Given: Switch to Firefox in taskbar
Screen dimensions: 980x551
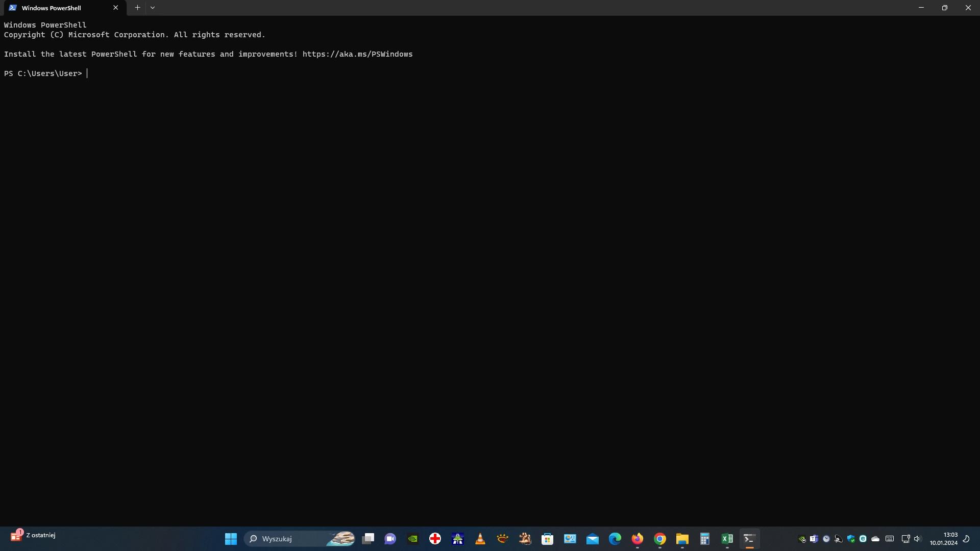Looking at the screenshot, I should coord(638,539).
